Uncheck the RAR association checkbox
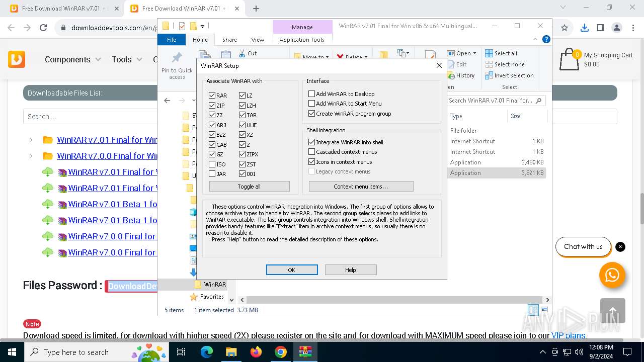 pos(212,96)
